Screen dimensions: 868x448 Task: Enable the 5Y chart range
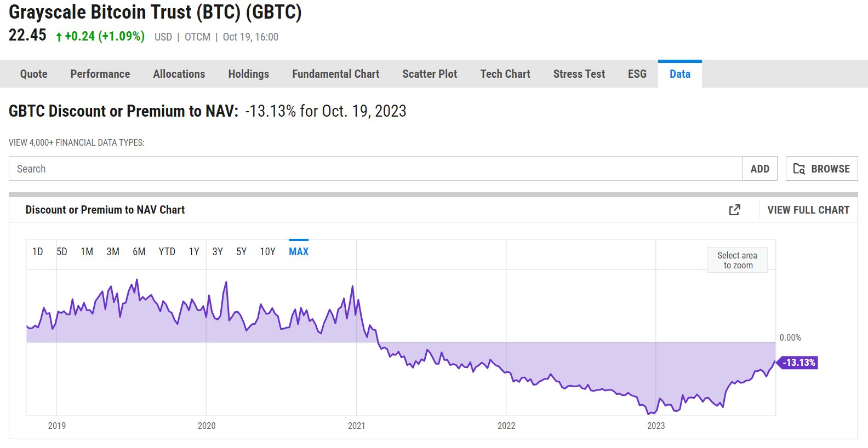241,251
